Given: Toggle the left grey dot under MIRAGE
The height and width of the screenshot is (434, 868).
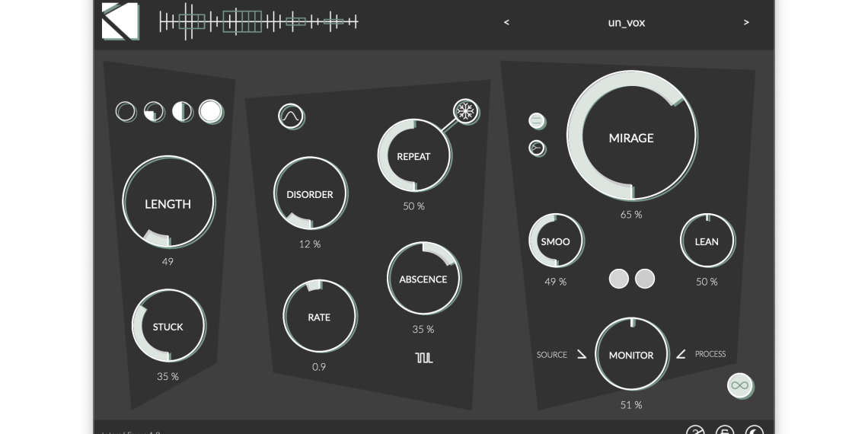Looking at the screenshot, I should tap(619, 279).
